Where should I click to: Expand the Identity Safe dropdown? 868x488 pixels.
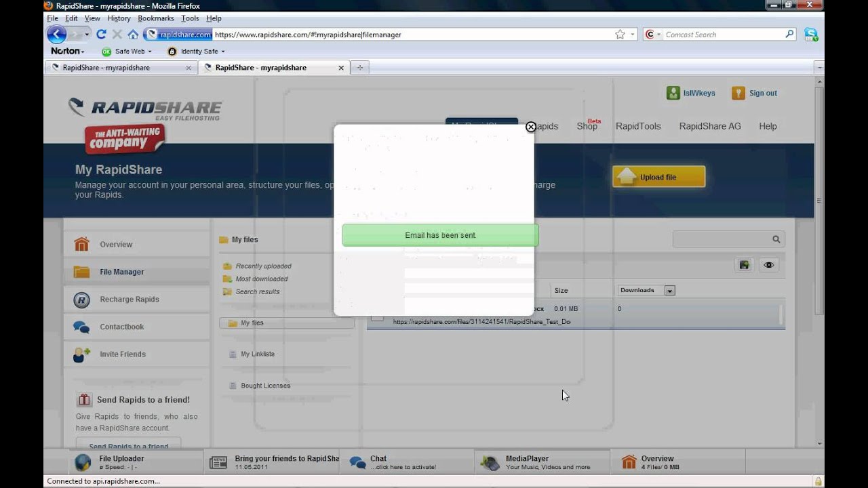(x=223, y=52)
